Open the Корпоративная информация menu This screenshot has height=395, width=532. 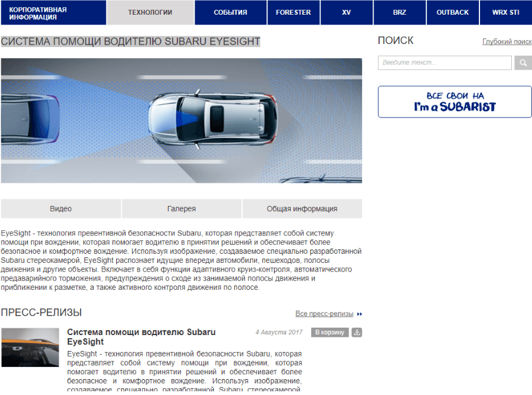click(54, 13)
